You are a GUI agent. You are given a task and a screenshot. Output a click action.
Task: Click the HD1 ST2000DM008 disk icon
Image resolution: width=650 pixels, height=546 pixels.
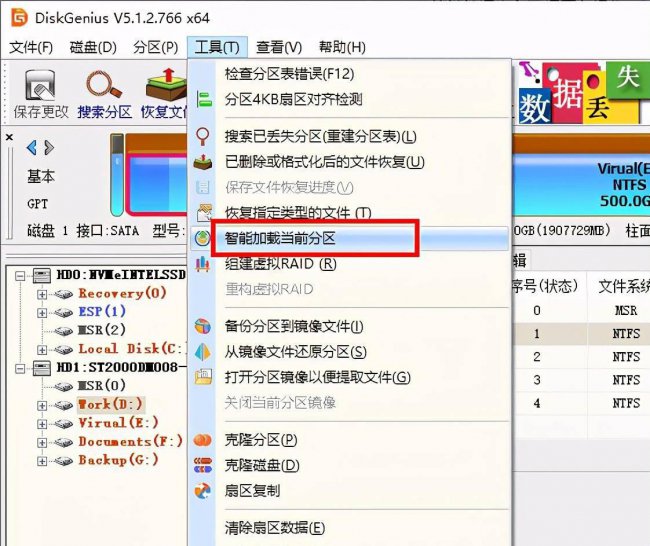[x=42, y=368]
